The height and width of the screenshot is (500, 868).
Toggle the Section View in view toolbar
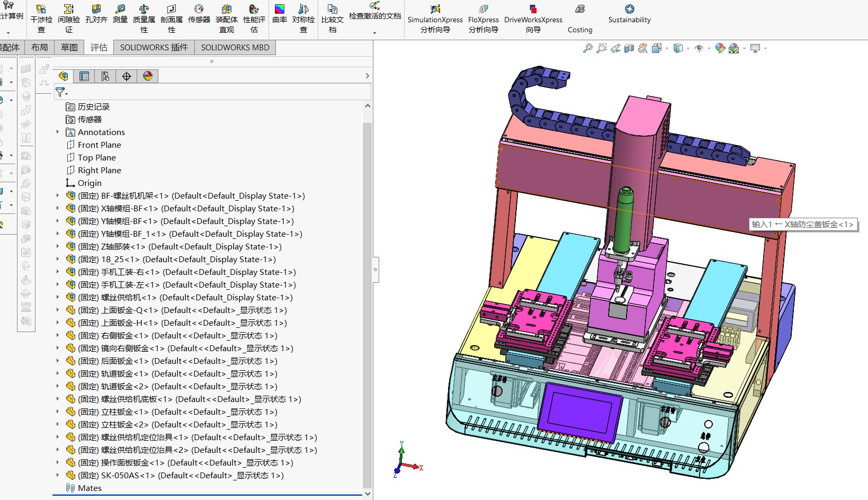629,49
